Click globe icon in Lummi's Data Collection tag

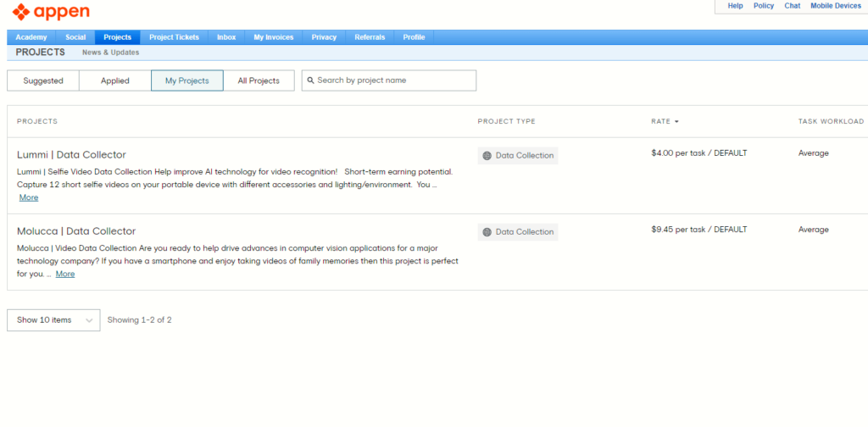[487, 156]
